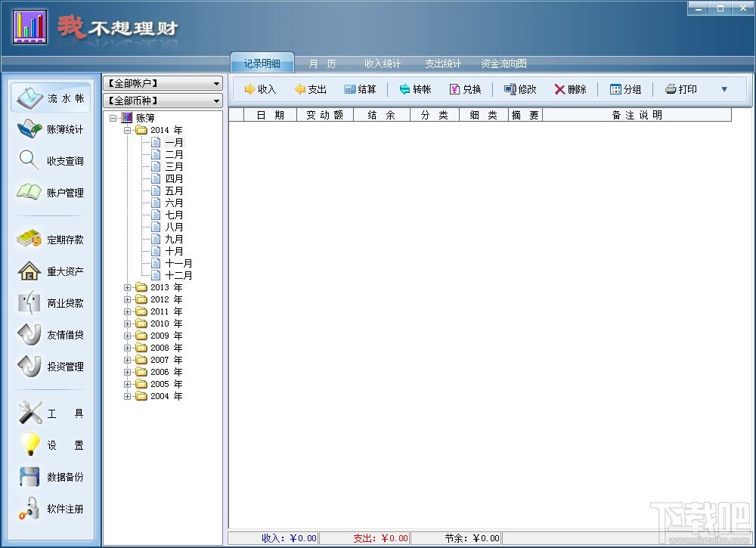
Task: Open 定期存款 cash icon
Action: (29, 239)
